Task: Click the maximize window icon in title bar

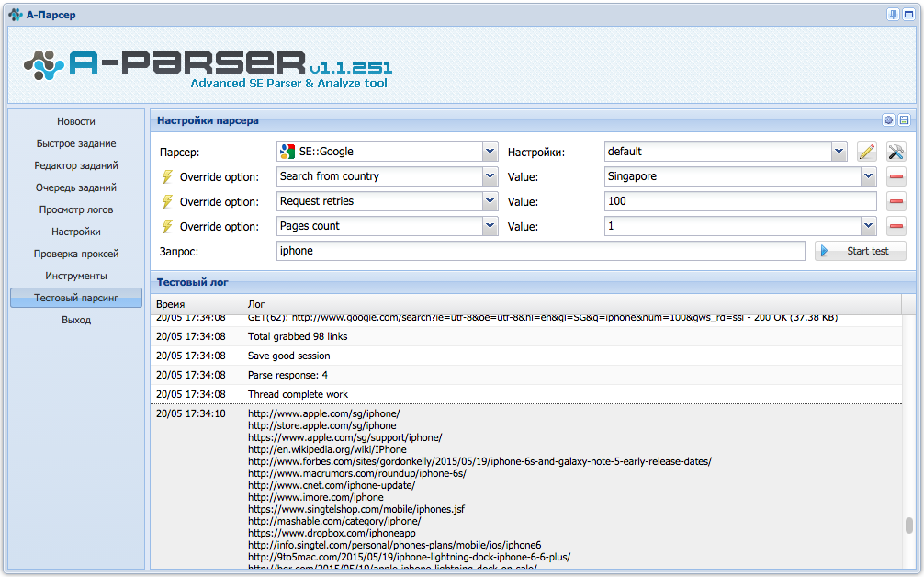Action: pyautogui.click(x=908, y=14)
